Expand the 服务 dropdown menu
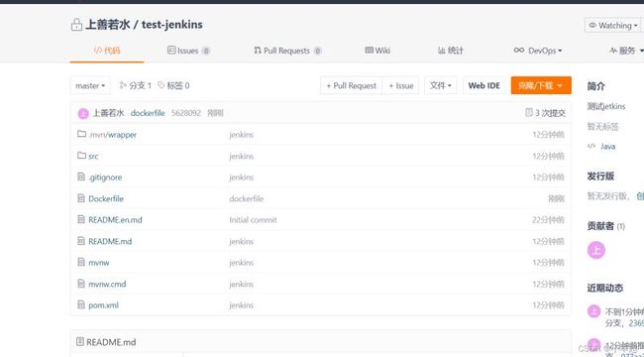 [627, 51]
